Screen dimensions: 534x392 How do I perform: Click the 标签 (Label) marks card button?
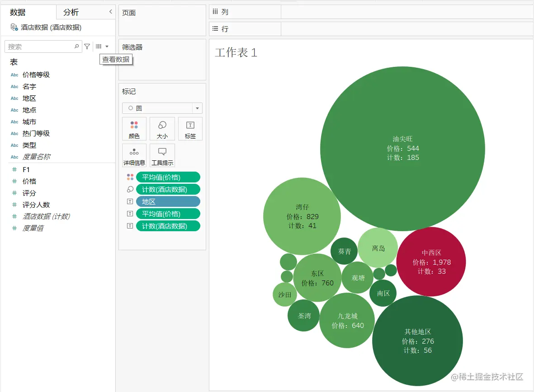click(x=190, y=129)
